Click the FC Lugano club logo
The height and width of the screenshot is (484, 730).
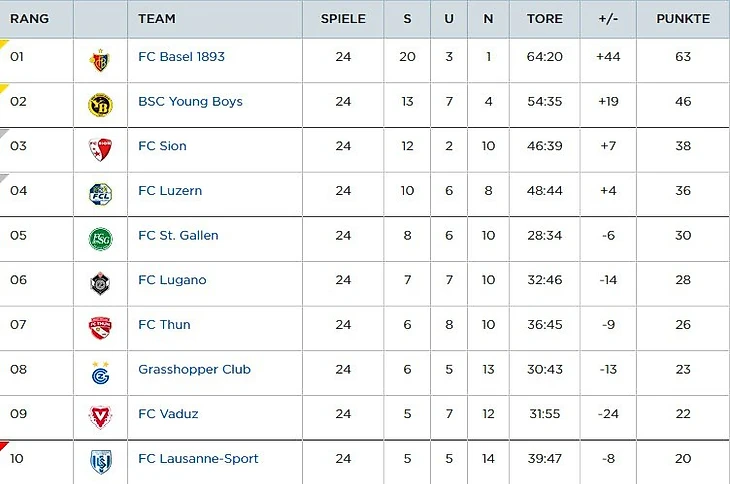100,283
